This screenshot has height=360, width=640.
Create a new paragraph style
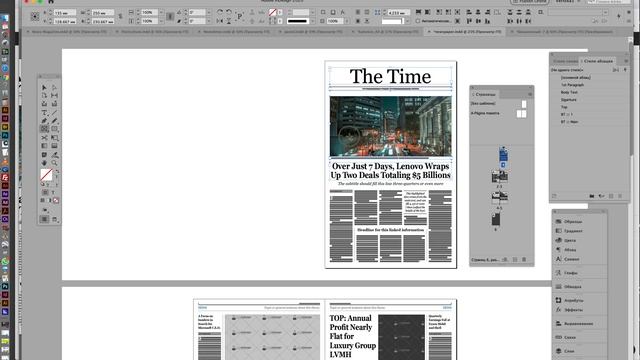(x=611, y=196)
